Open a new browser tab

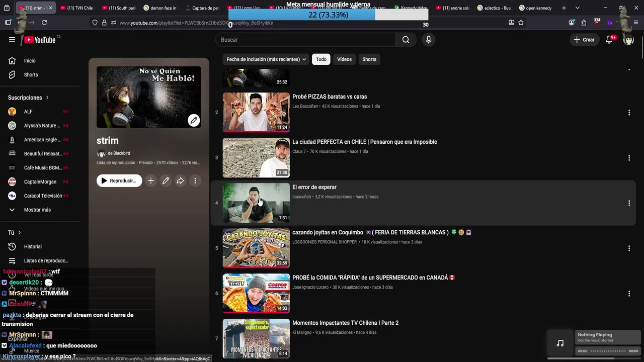pyautogui.click(x=564, y=8)
